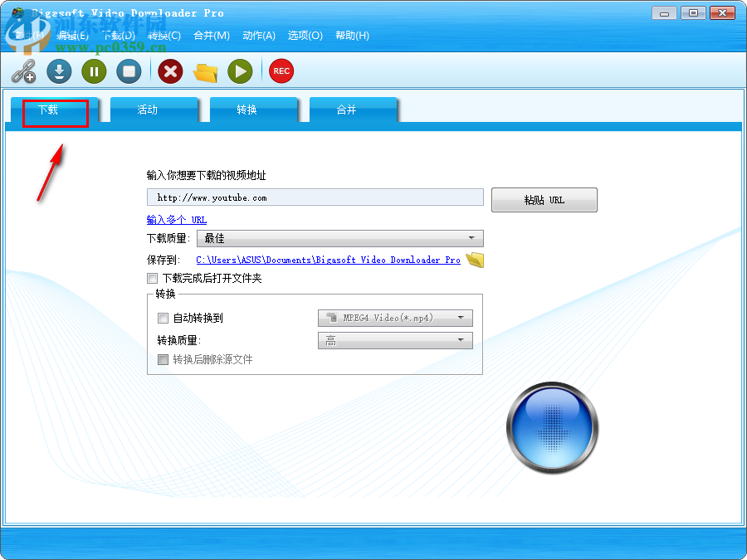
Task: Select the Pause icon on the toolbar
Action: tap(93, 71)
